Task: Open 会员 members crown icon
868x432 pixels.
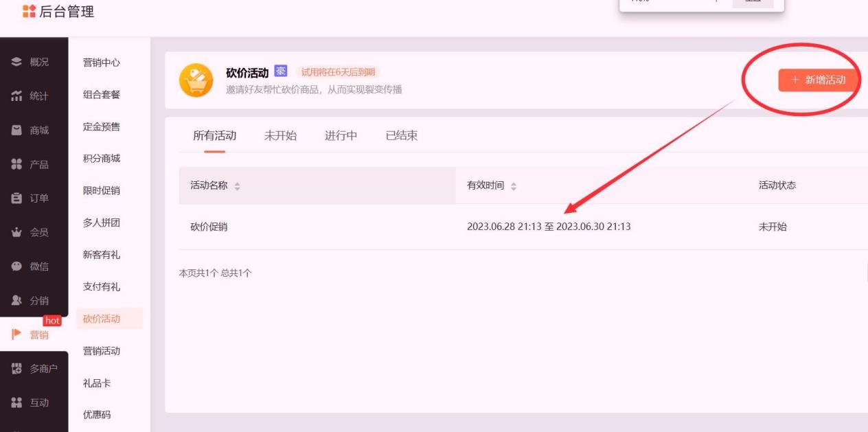Action: pyautogui.click(x=16, y=233)
